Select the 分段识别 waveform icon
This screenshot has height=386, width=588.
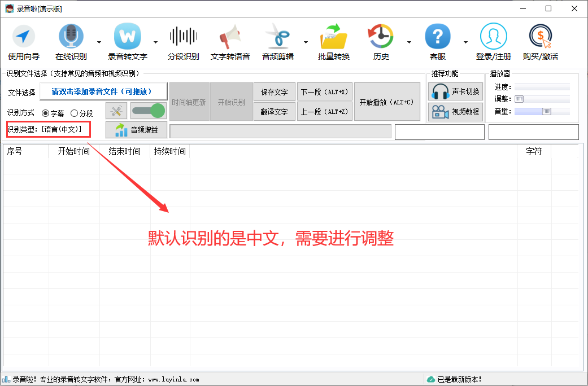184,36
